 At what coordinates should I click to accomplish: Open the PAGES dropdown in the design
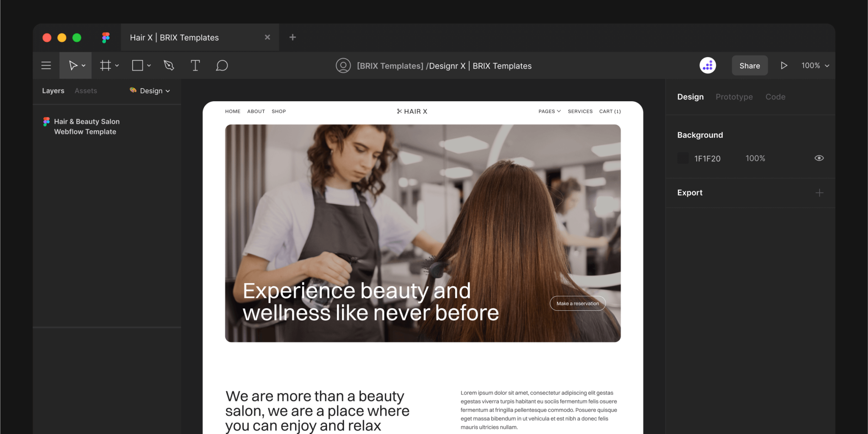tap(549, 111)
